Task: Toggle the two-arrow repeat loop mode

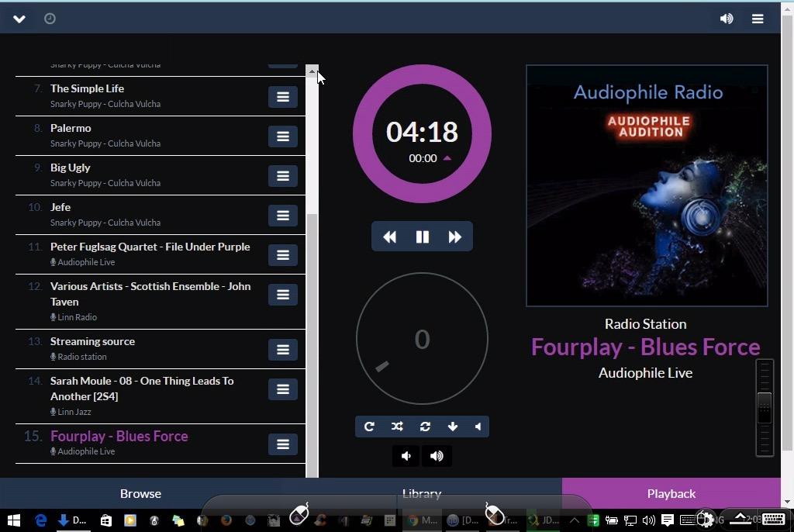Action: [425, 427]
